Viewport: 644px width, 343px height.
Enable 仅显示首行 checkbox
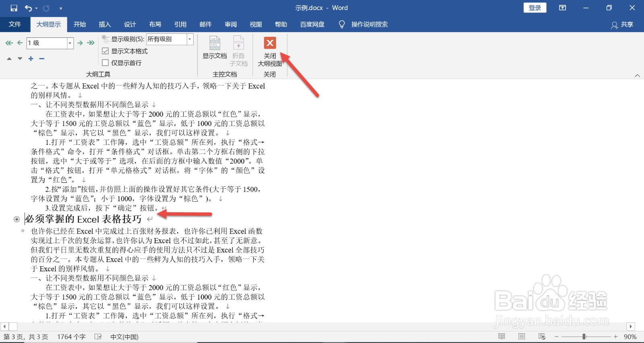[105, 63]
